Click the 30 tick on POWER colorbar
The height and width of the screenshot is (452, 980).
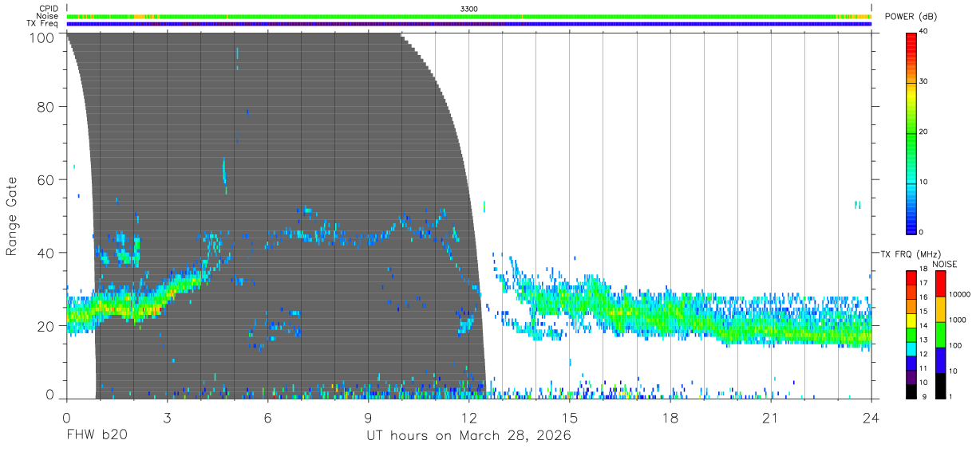pos(925,82)
